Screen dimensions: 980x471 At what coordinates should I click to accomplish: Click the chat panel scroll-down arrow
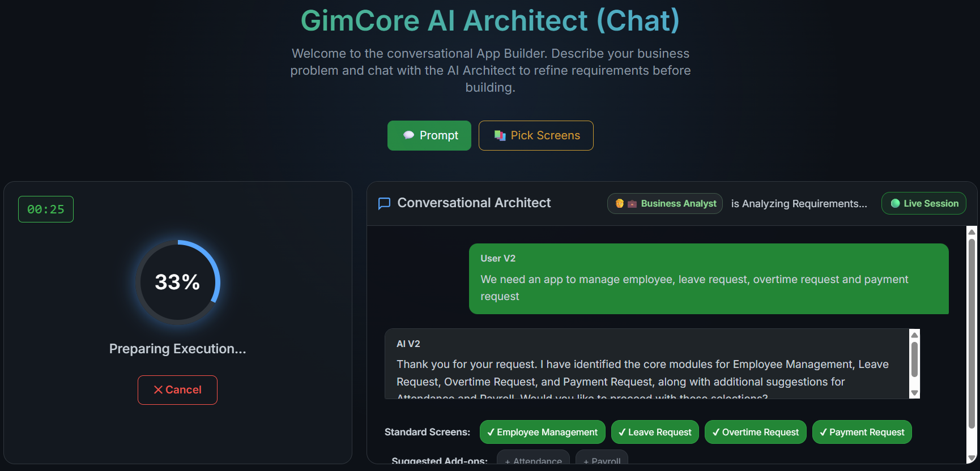point(972,458)
